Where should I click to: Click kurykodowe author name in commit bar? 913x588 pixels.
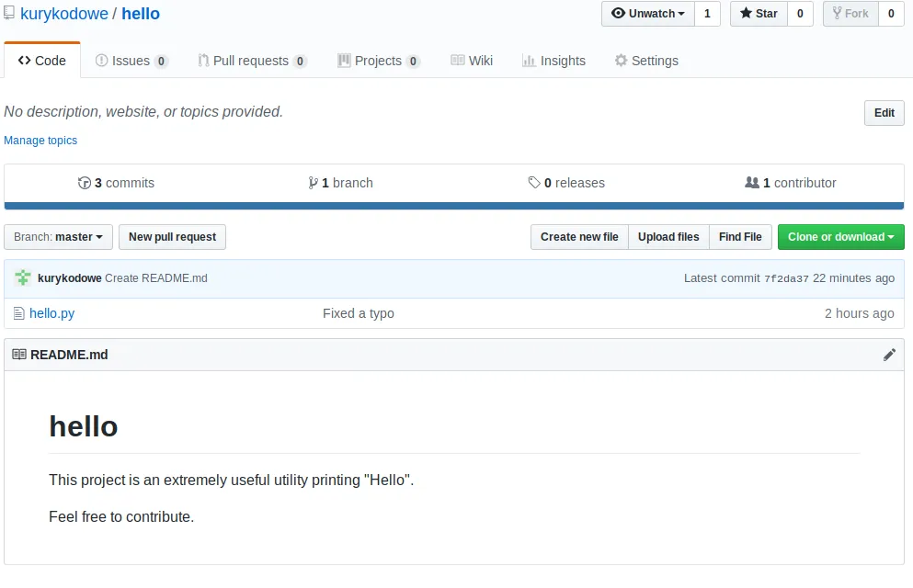point(69,278)
